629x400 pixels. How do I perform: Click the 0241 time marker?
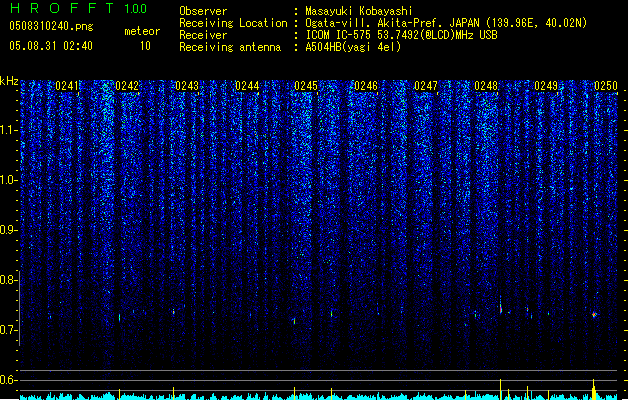(67, 86)
